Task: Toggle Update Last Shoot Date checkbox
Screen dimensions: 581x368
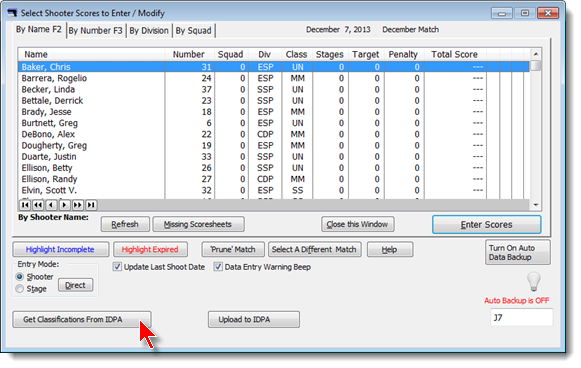Action: pyautogui.click(x=117, y=267)
